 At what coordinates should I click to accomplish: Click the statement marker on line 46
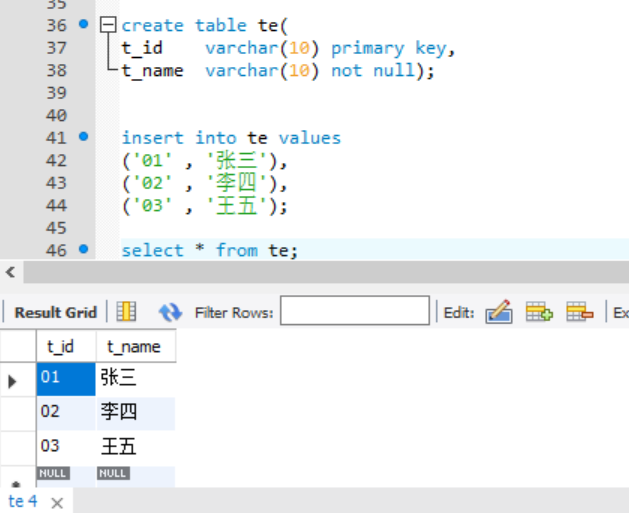[x=83, y=249]
